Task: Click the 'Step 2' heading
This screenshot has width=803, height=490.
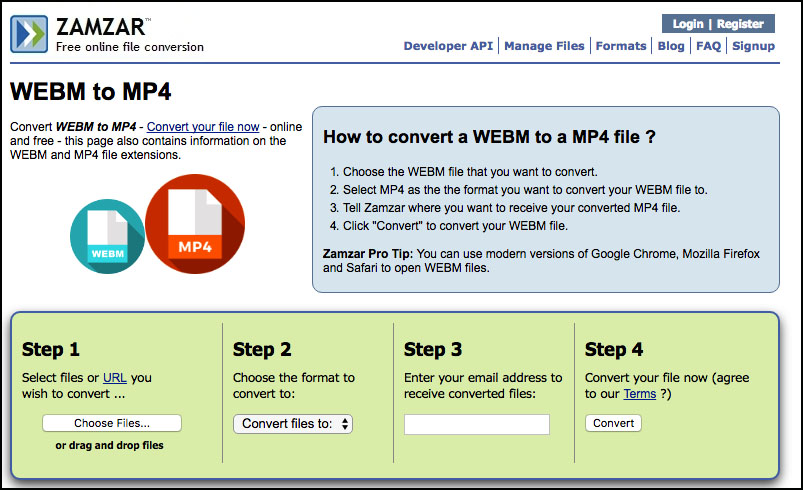Action: pyautogui.click(x=262, y=349)
